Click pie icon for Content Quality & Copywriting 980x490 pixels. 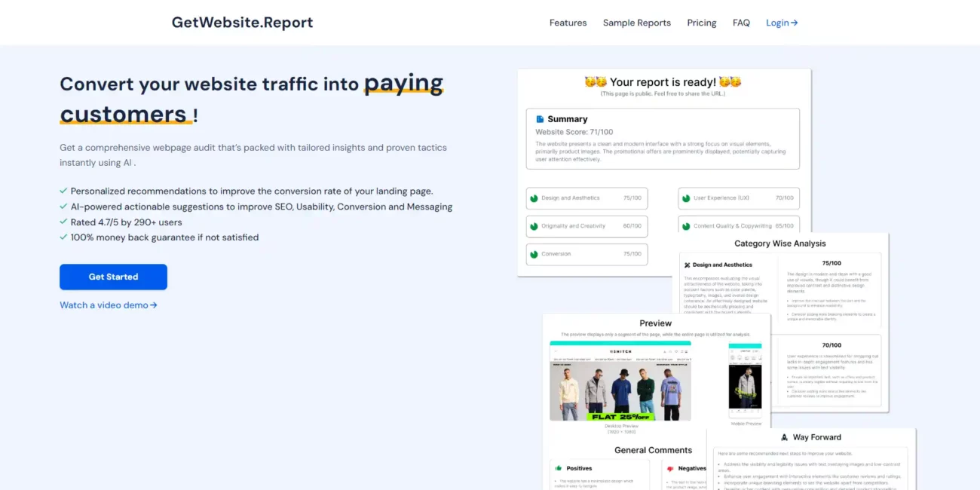coord(686,226)
